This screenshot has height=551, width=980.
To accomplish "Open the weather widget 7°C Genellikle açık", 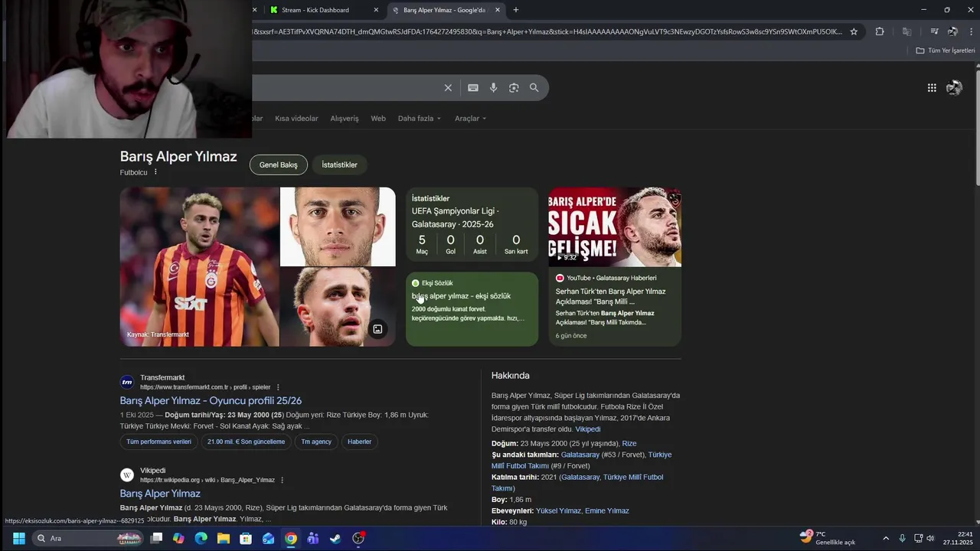I will click(x=828, y=538).
